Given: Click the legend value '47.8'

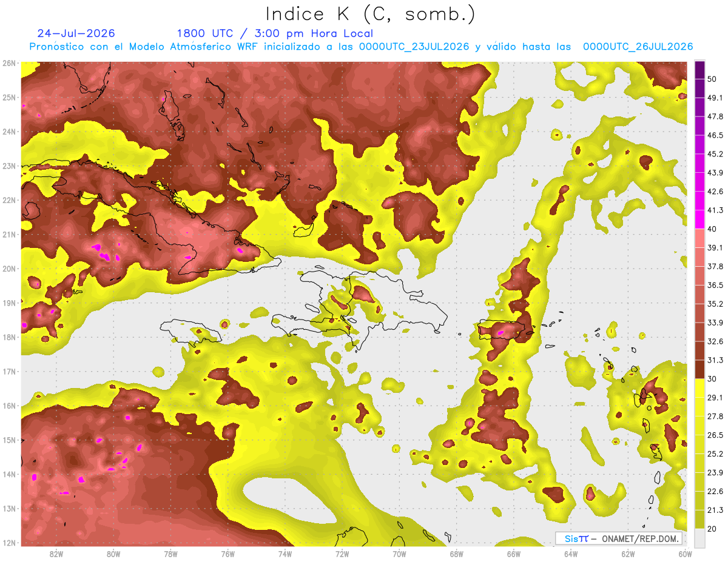Looking at the screenshot, I should 715,116.
